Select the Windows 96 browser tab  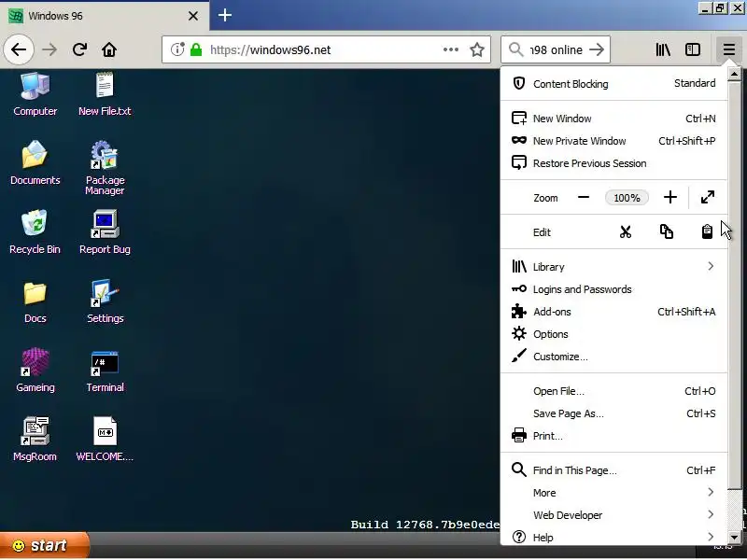(x=105, y=16)
